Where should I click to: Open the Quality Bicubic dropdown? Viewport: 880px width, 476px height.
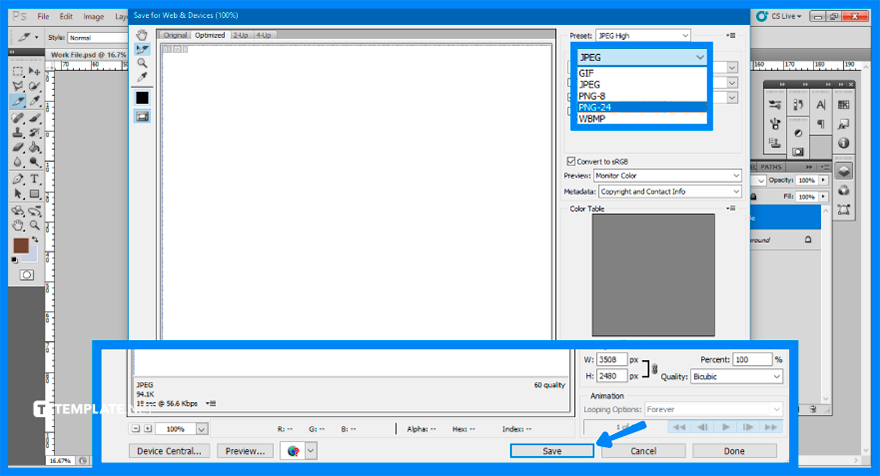click(722, 377)
